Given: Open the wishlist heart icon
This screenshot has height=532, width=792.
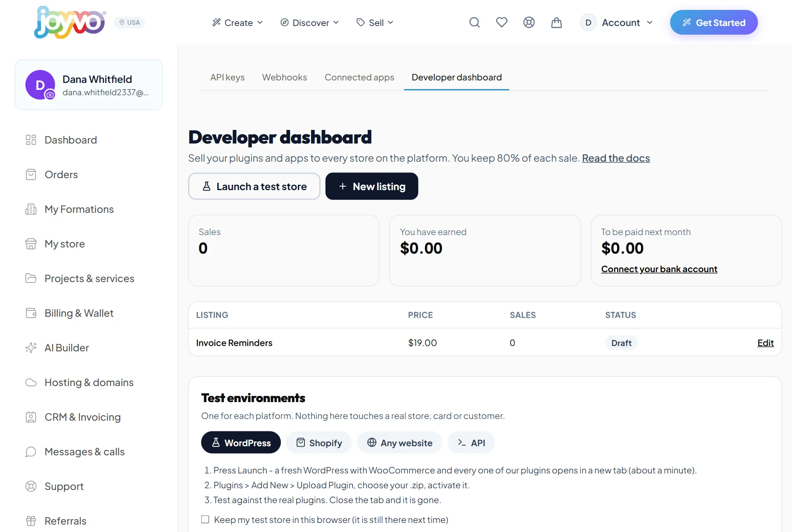Looking at the screenshot, I should point(502,22).
